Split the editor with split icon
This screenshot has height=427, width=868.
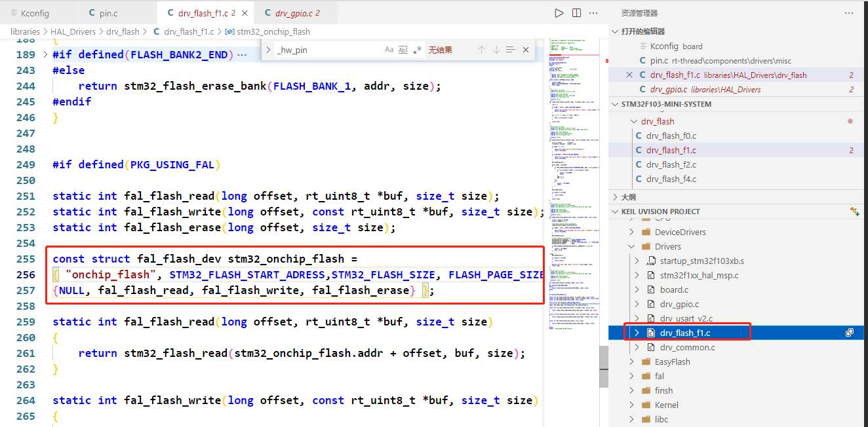pyautogui.click(x=576, y=13)
